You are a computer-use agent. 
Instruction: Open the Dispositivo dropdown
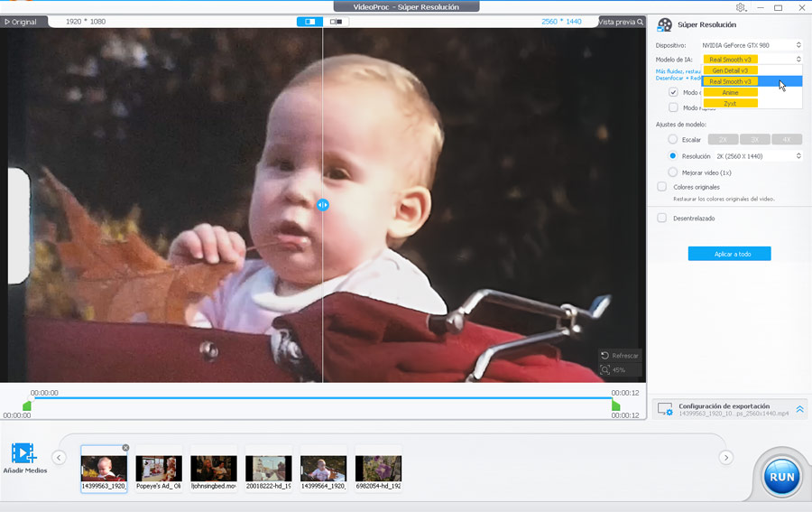coord(752,45)
